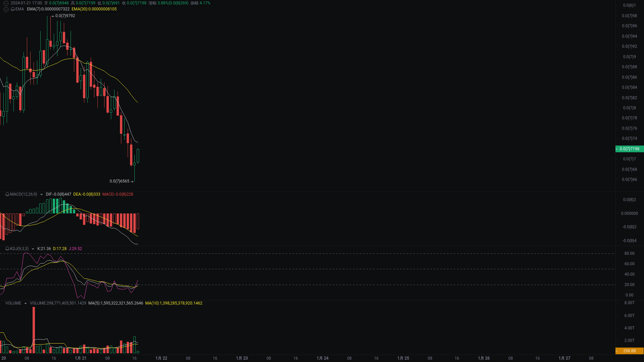The height and width of the screenshot is (362, 644).
Task: Click the KDJ(9,3,3) indicator name
Action: [x=19, y=249]
